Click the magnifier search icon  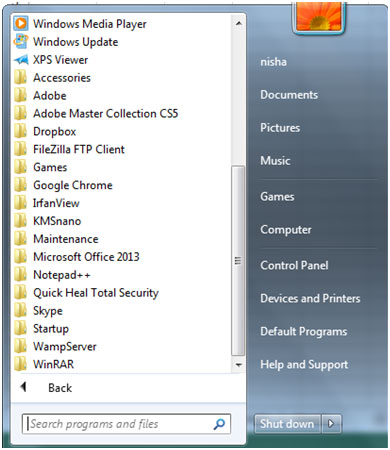[x=219, y=424]
